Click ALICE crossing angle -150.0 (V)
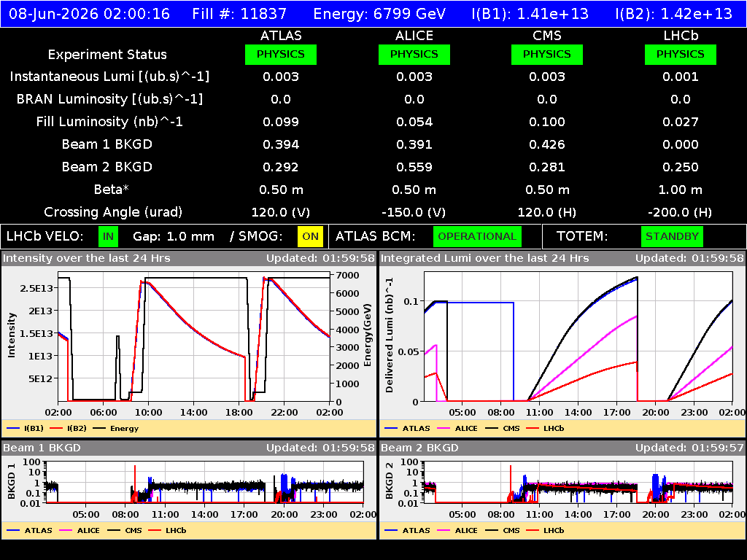The height and width of the screenshot is (560, 747). point(414,212)
